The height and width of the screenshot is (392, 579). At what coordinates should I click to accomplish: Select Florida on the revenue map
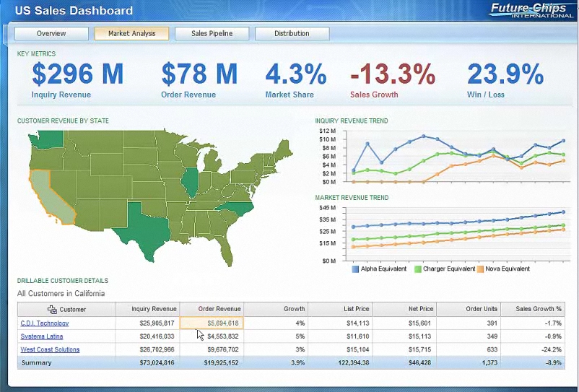tap(226, 251)
